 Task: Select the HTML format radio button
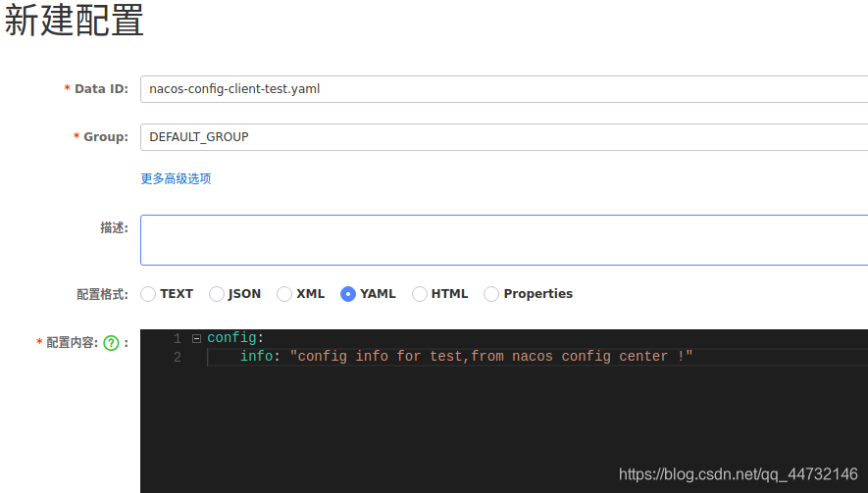tap(420, 294)
